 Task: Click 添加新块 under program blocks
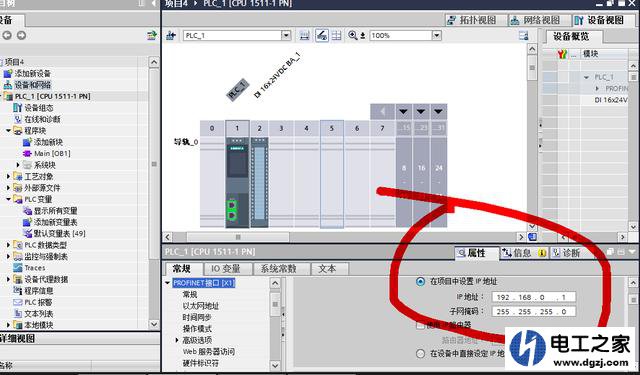(48, 142)
